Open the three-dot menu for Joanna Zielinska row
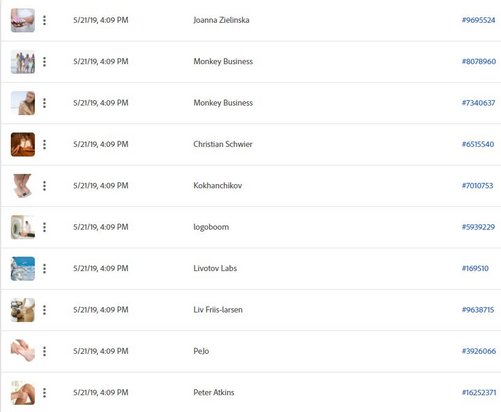 click(x=44, y=20)
